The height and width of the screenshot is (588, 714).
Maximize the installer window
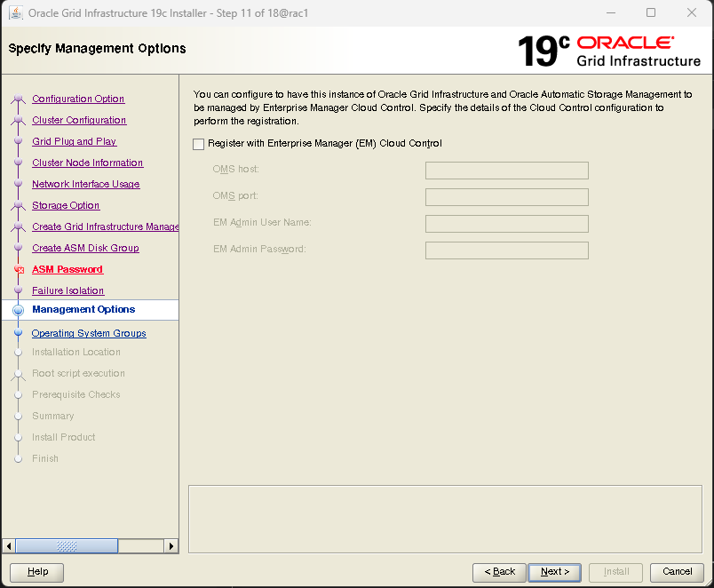point(651,12)
